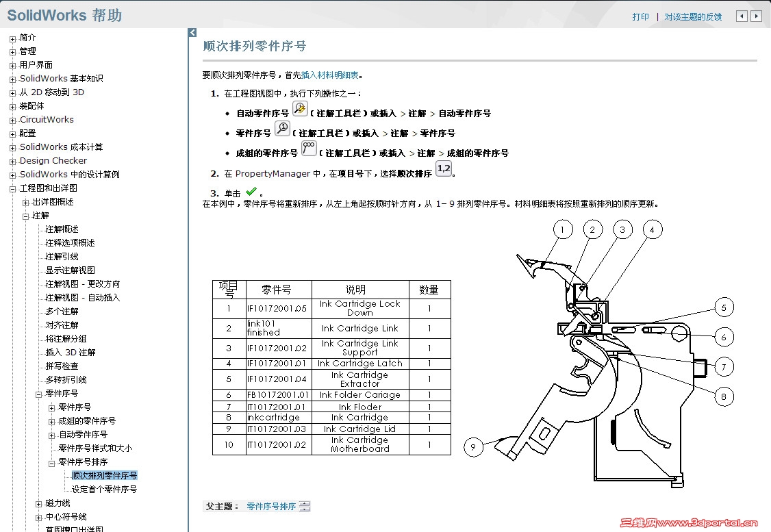The width and height of the screenshot is (771, 532).
Task: Expand the CircuitWorks tree node
Action: click(x=13, y=121)
